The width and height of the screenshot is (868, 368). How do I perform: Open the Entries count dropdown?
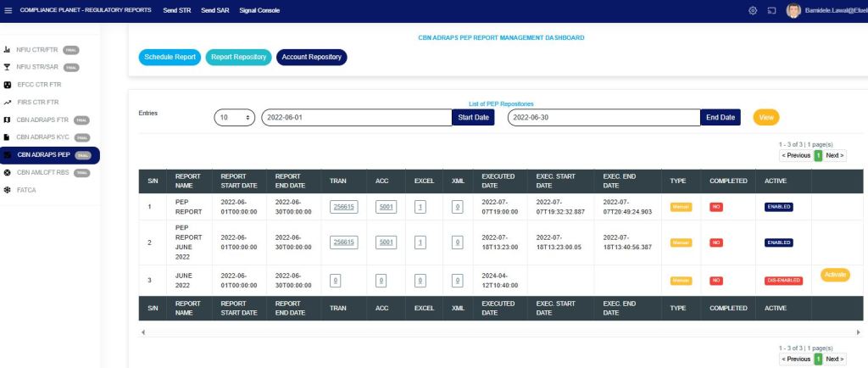tap(235, 118)
